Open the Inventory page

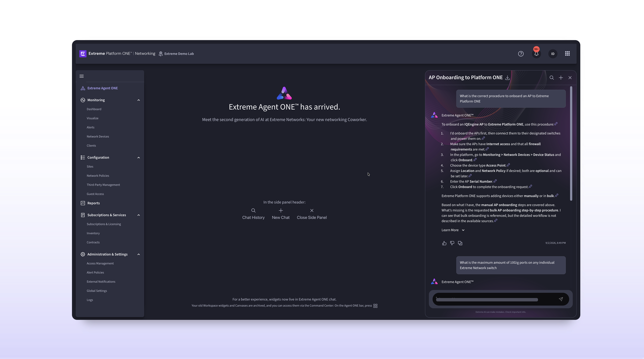(x=93, y=233)
